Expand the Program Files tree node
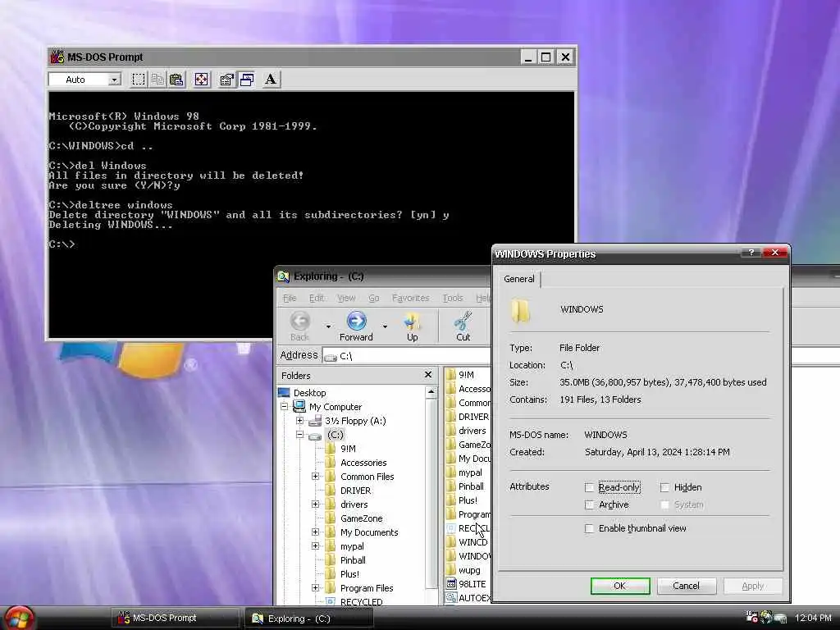This screenshot has height=630, width=840. [316, 587]
